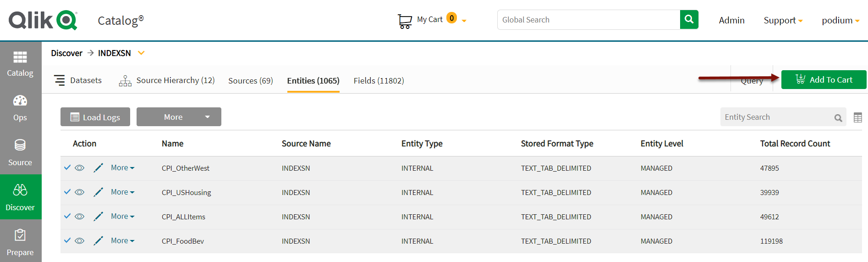Toggle the checkmark for CPI_OtherWest row
868x262 pixels.
(67, 167)
